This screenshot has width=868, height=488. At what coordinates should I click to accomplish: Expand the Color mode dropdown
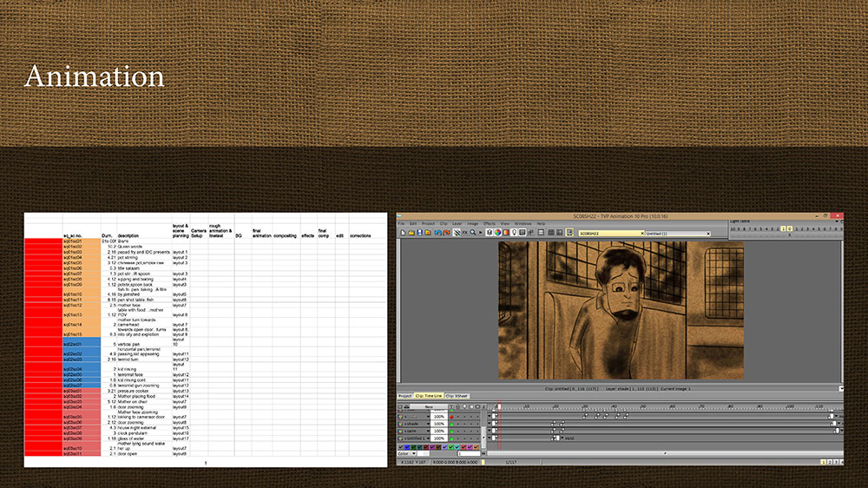click(413, 453)
